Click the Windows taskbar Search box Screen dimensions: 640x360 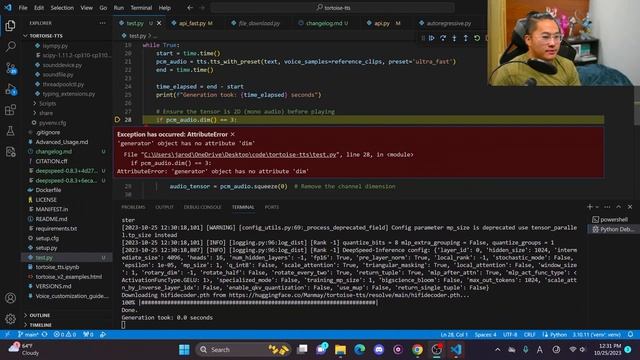point(243,349)
